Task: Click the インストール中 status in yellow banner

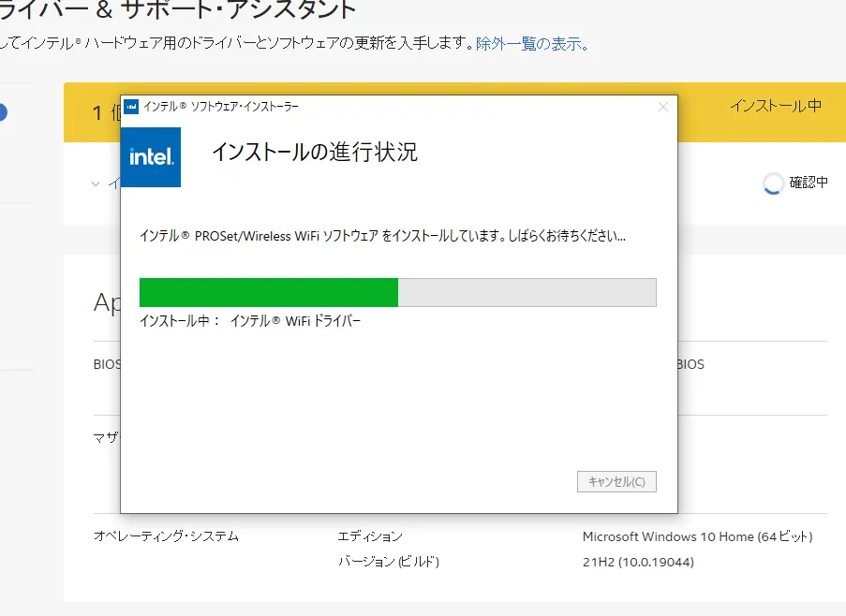Action: tap(776, 106)
